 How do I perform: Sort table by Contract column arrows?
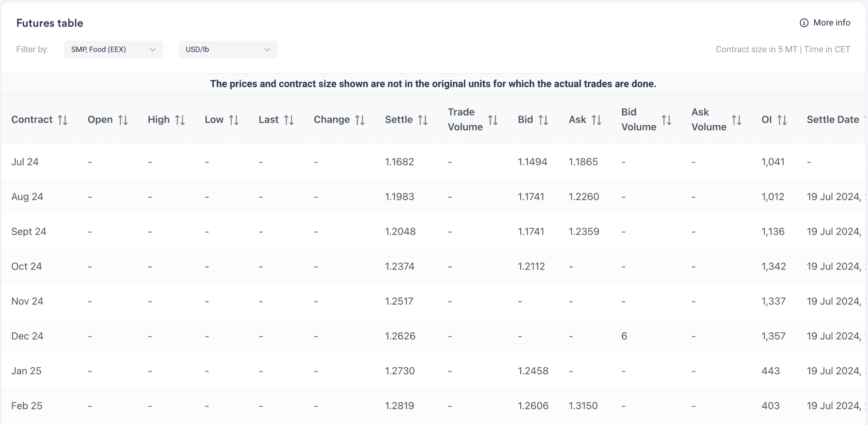[x=63, y=120]
